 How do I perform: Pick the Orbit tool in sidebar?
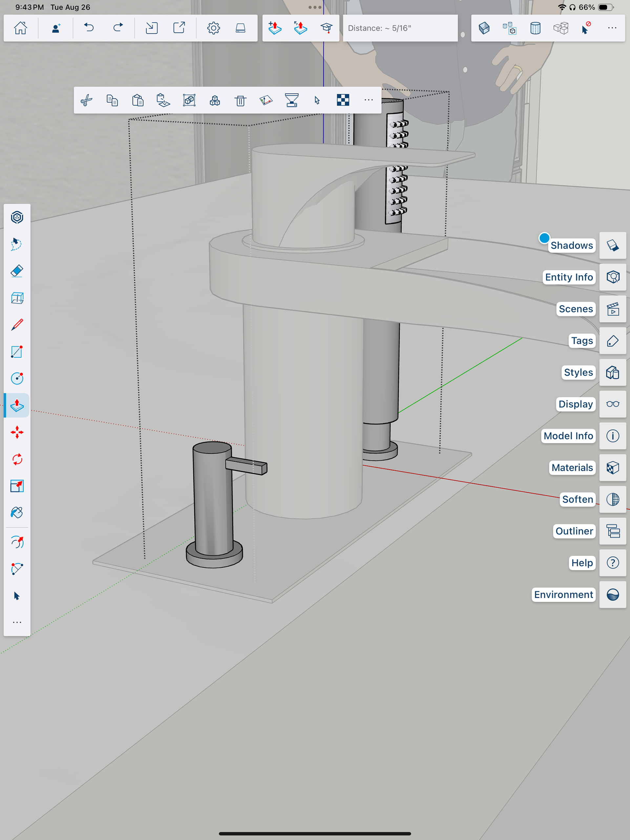tap(17, 542)
